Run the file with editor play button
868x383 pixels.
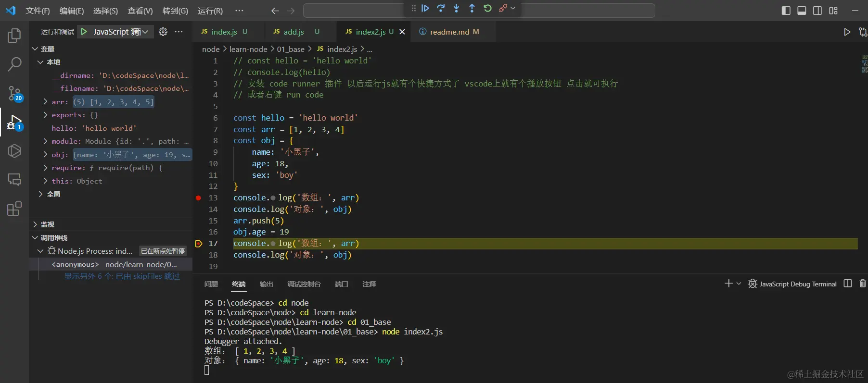[x=847, y=32]
